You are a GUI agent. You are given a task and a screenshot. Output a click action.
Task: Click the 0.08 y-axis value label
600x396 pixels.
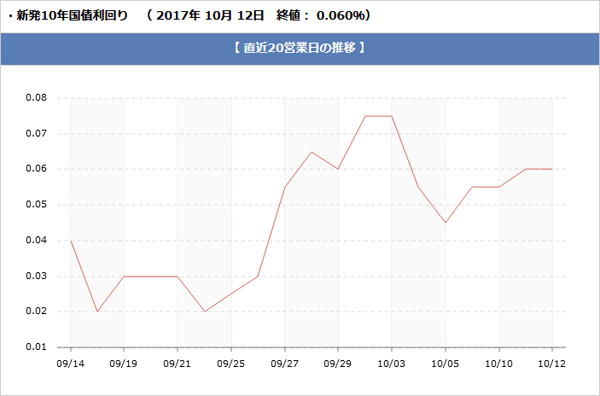coord(36,98)
